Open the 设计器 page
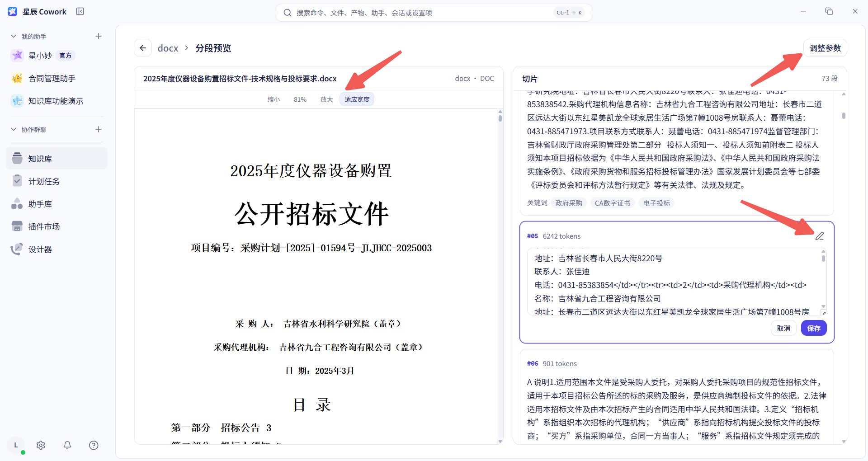The height and width of the screenshot is (461, 868). pos(57,249)
